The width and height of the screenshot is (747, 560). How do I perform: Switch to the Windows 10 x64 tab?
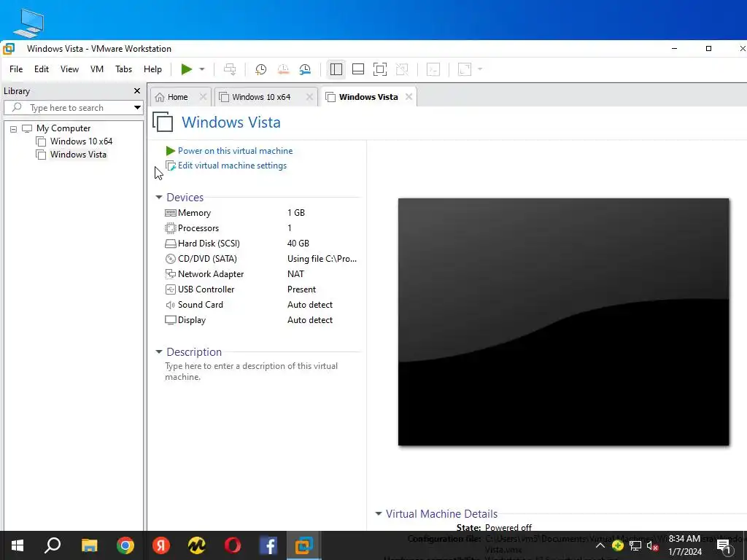pos(261,97)
